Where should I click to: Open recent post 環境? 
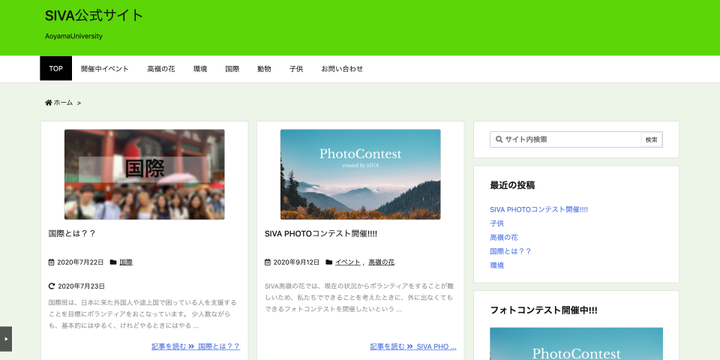click(x=497, y=265)
